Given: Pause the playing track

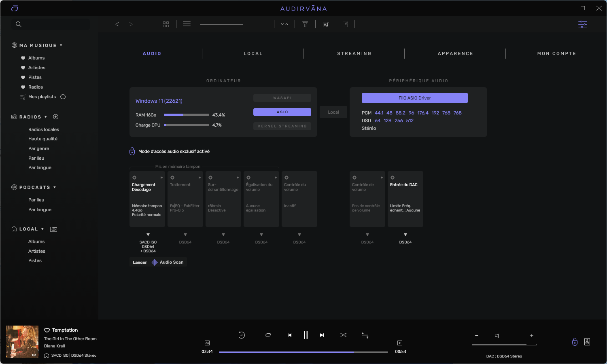Looking at the screenshot, I should point(306,335).
